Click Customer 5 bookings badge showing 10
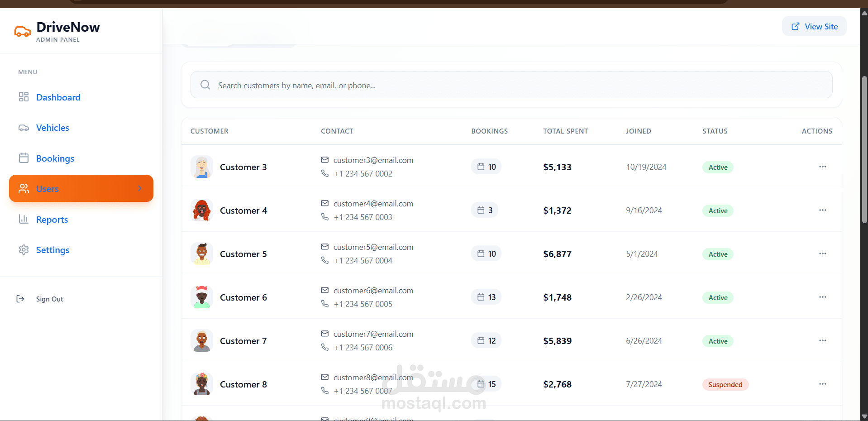Screen dimensions: 868x421 coord(486,254)
